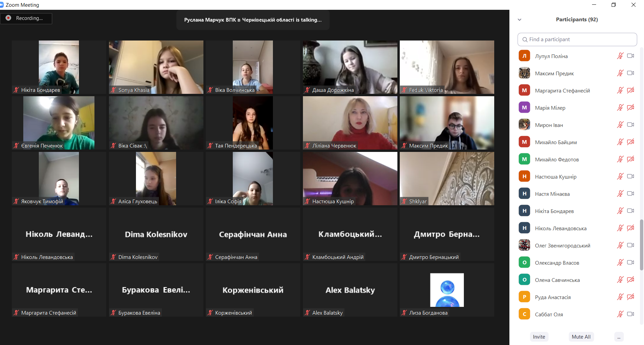
Task: Click the crossed camera icon for Михайло Федотов
Action: [x=631, y=159]
